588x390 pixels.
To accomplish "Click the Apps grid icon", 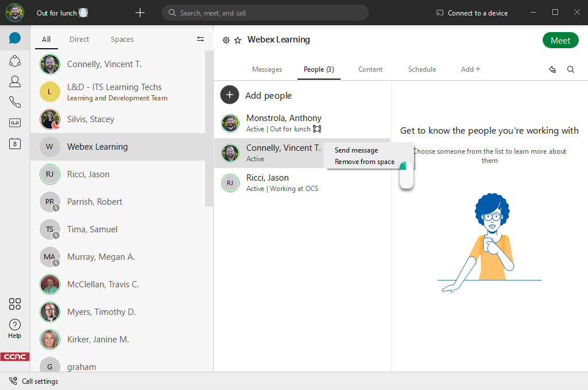I will coord(14,305).
